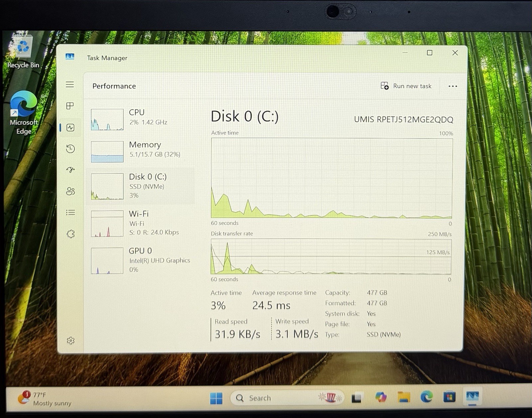
Task: Close the Task Manager window
Action: pyautogui.click(x=455, y=53)
